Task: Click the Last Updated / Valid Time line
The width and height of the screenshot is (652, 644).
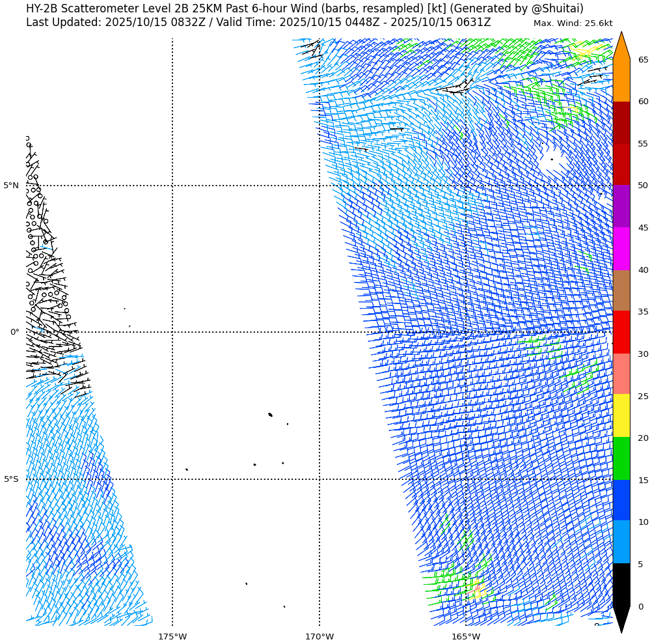Action: (x=258, y=23)
